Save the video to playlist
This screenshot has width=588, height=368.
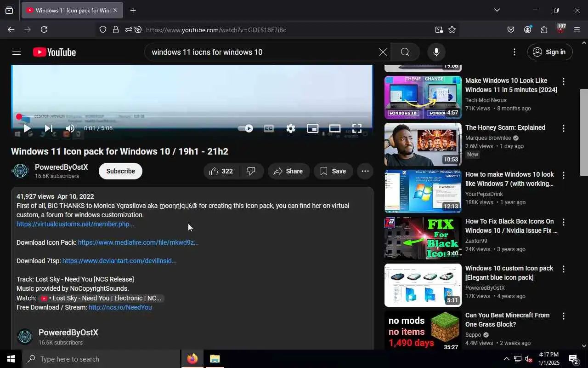click(x=333, y=171)
